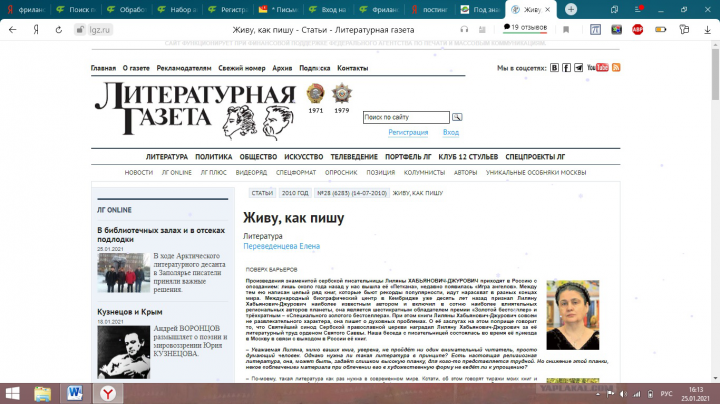
Task: Open the RSS feed icon
Action: (616, 67)
